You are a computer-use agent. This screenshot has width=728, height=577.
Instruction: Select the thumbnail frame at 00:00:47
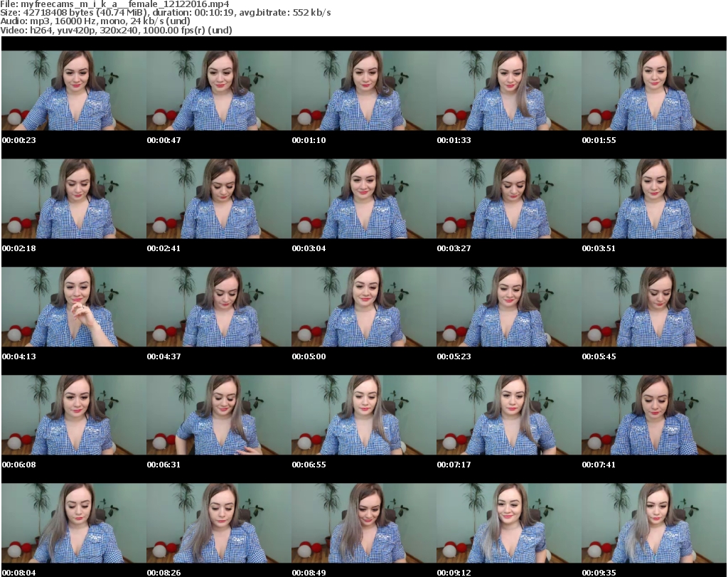point(219,90)
